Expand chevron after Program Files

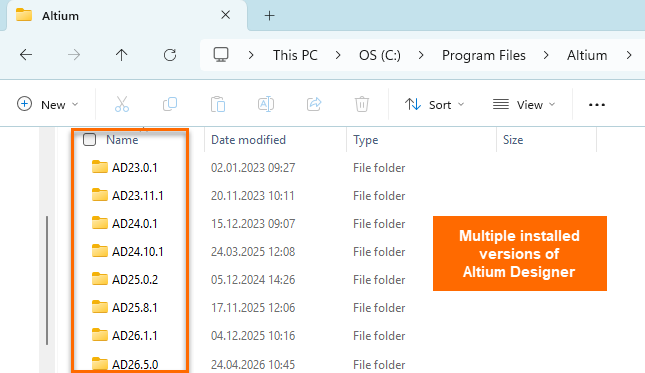point(546,55)
